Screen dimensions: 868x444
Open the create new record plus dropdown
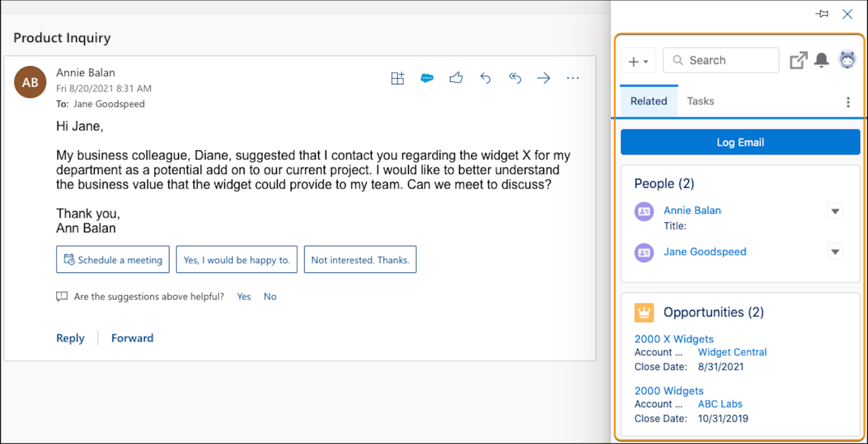[638, 60]
